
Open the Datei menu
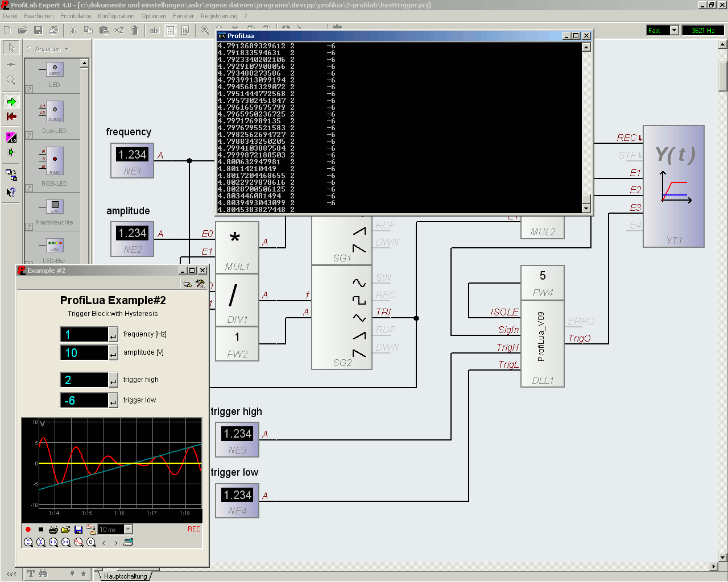[10, 16]
